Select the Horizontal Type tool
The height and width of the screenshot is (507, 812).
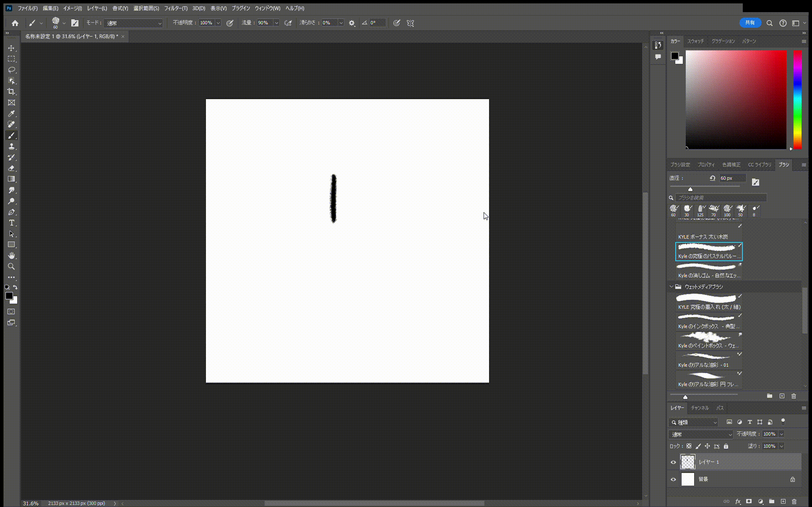point(11,223)
